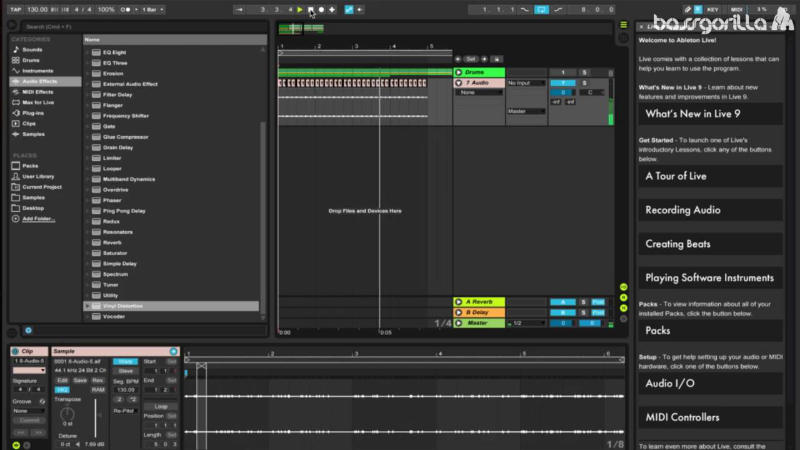Expand Vinyl Distortion device folder
Image resolution: width=800 pixels, height=450 pixels.
tap(87, 306)
